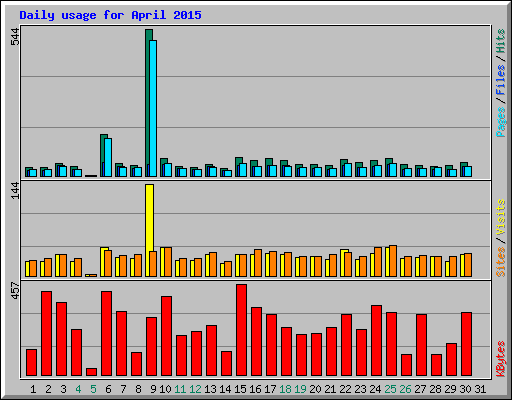Click the green x-axis label 4
The image size is (512, 400).
78,389
